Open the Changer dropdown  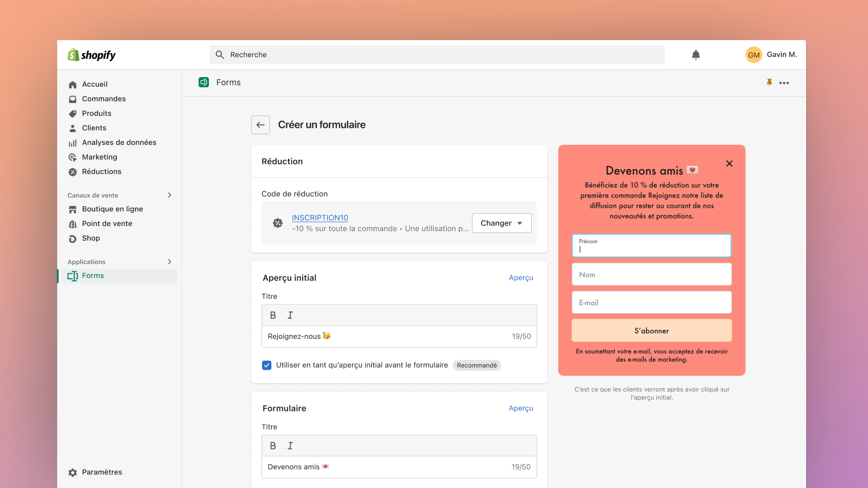pyautogui.click(x=502, y=223)
